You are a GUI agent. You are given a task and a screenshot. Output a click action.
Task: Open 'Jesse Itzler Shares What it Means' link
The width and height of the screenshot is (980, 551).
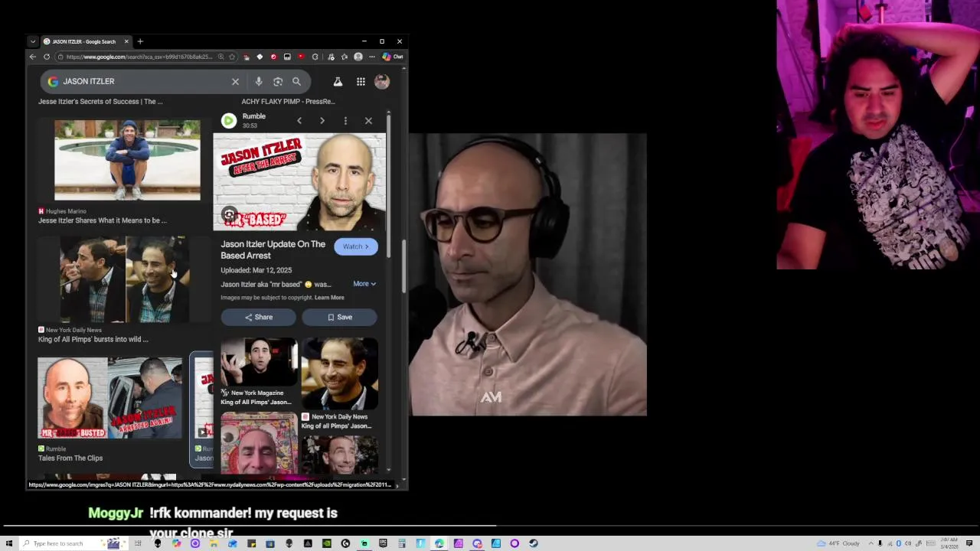pos(103,220)
